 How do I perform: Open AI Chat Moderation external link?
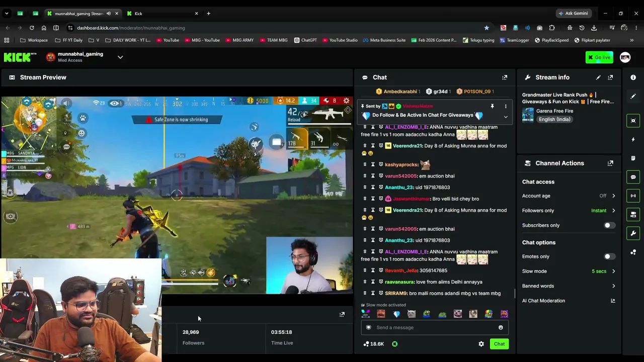click(x=613, y=301)
